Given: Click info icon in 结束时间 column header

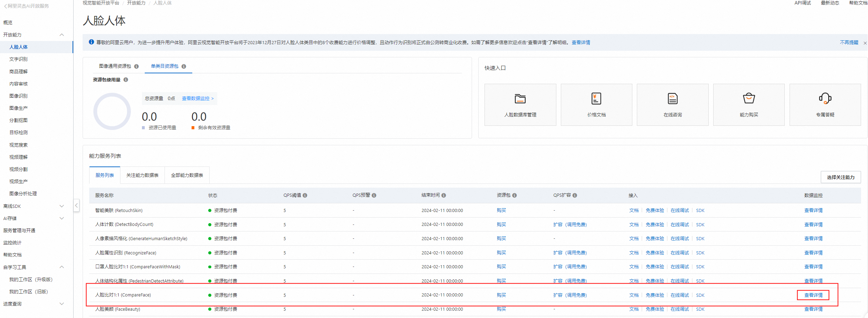Looking at the screenshot, I should point(444,195).
